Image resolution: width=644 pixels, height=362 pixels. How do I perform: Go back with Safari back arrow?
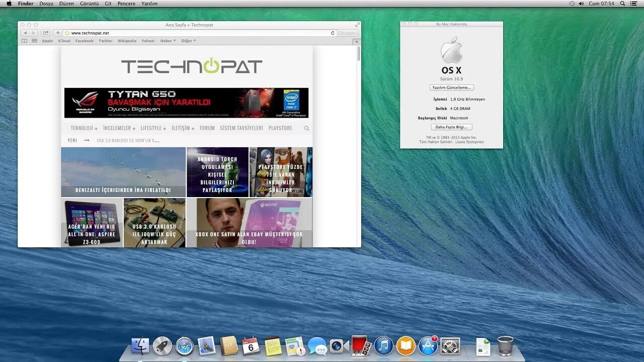[25, 33]
